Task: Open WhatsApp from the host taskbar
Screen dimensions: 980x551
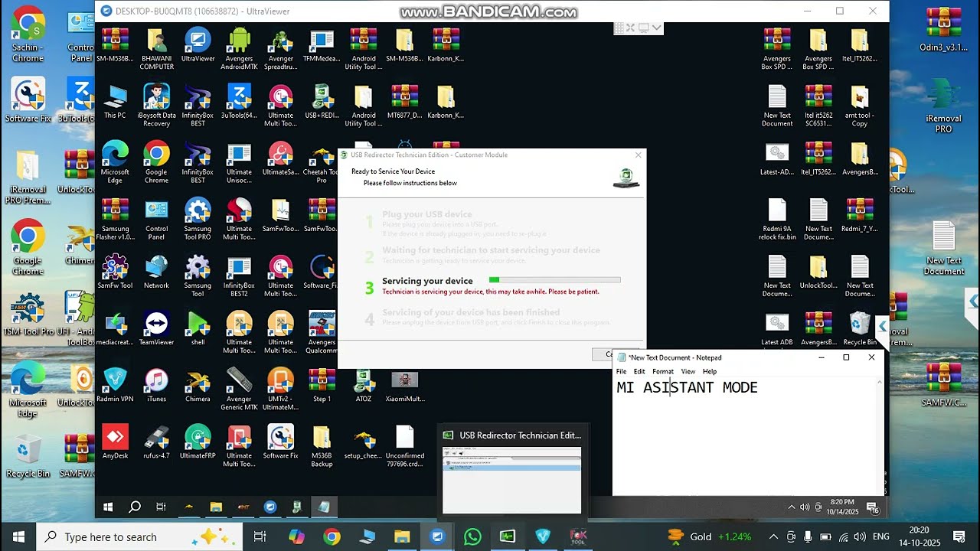Action: (472, 536)
